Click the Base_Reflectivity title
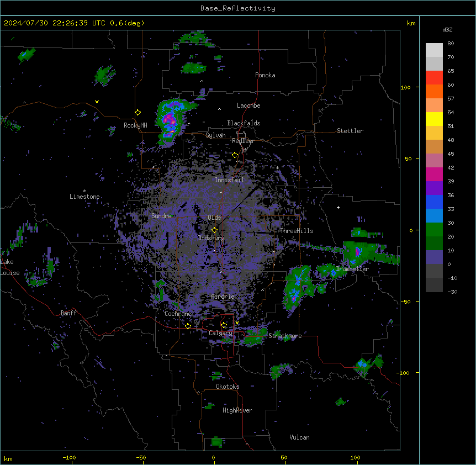The image size is (476, 465). click(238, 8)
